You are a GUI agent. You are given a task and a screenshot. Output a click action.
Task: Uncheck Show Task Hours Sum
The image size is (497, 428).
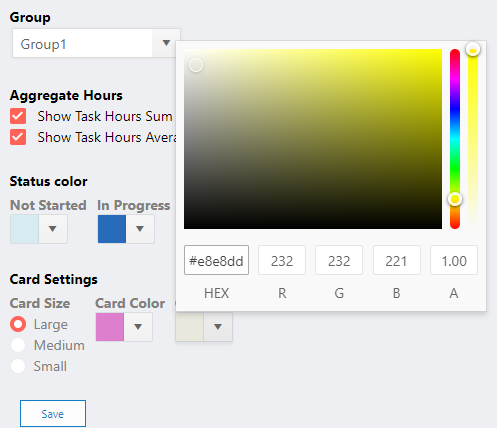pos(18,116)
